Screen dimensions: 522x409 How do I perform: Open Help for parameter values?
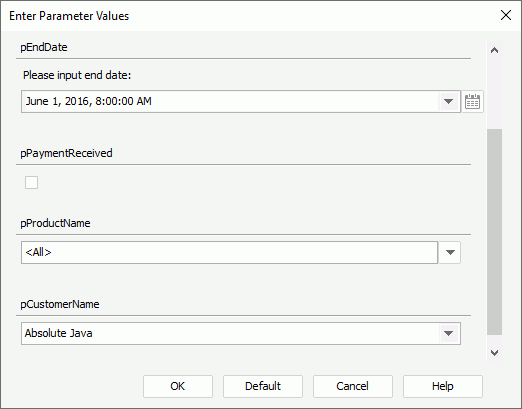pos(443,386)
